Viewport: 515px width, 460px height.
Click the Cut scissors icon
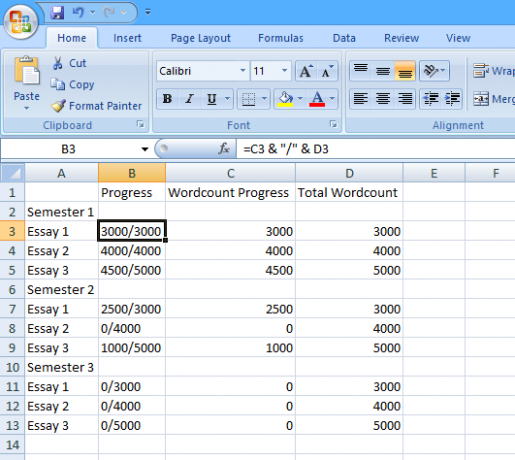click(58, 63)
